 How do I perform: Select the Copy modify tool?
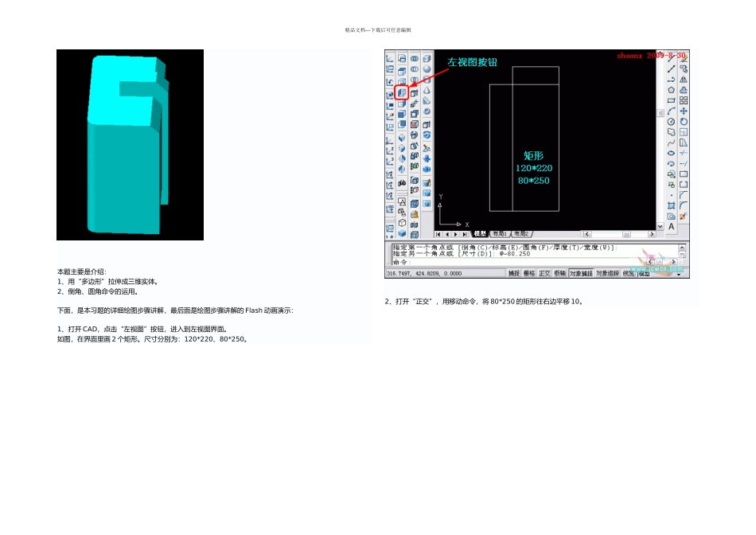coord(684,69)
